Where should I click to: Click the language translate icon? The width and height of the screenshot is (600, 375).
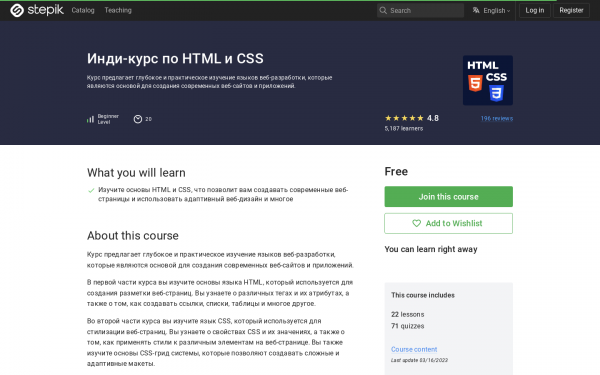pos(476,10)
